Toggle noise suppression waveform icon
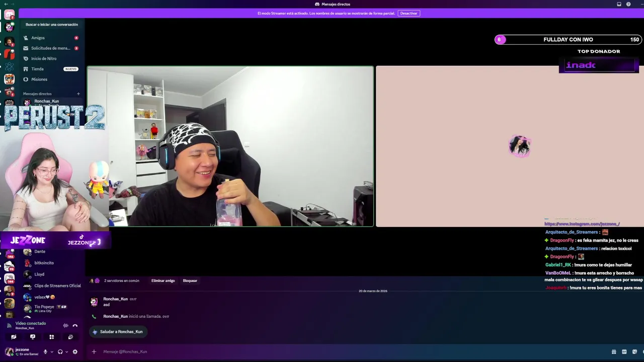644x362 pixels. point(65,325)
